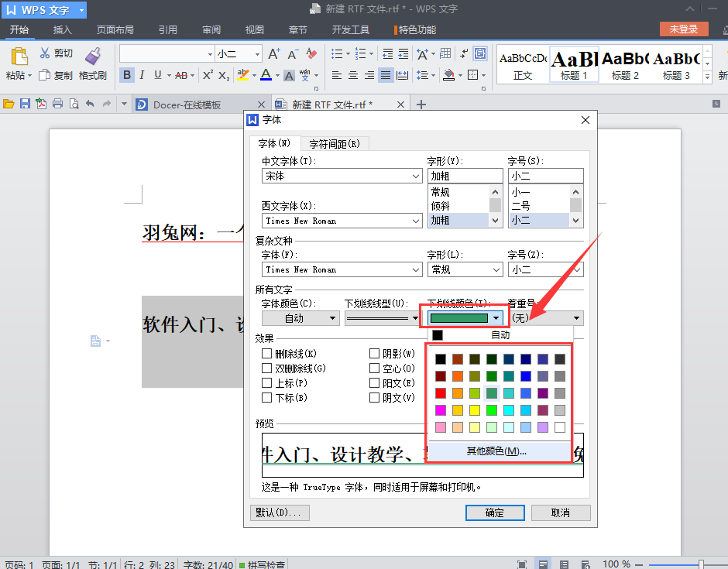Viewport: 728px width, 569px height.
Task: Enable the 下标(B) checkbox
Action: coord(266,398)
